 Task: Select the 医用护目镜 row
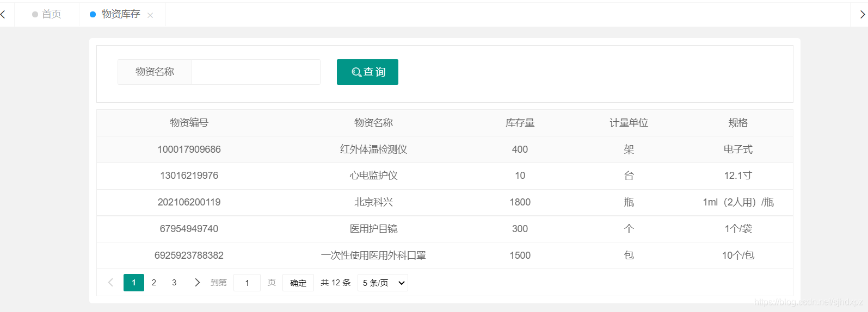pos(445,229)
